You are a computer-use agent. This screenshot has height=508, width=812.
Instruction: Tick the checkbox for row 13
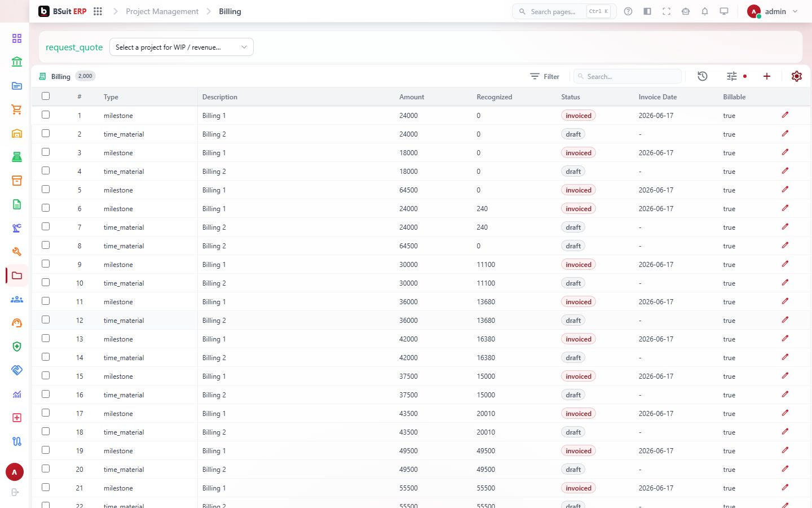pos(46,339)
